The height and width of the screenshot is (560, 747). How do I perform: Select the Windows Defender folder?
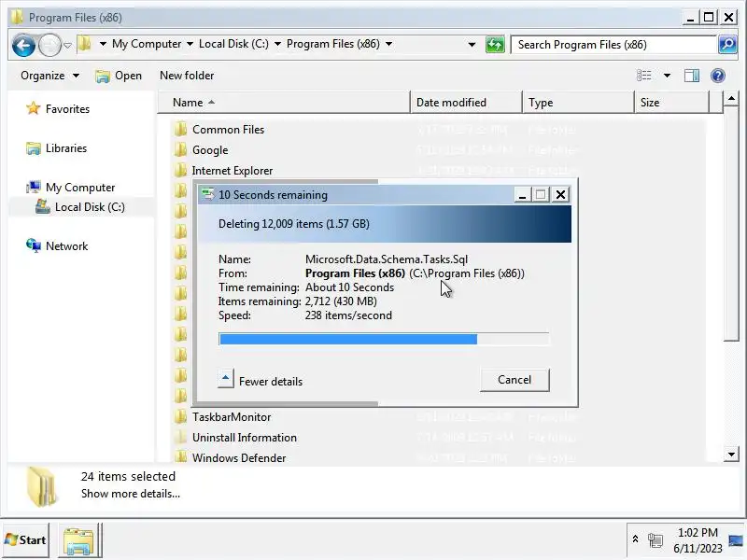239,458
